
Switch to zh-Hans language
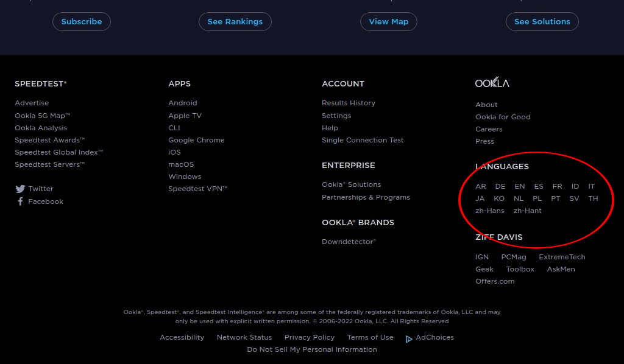(x=490, y=211)
